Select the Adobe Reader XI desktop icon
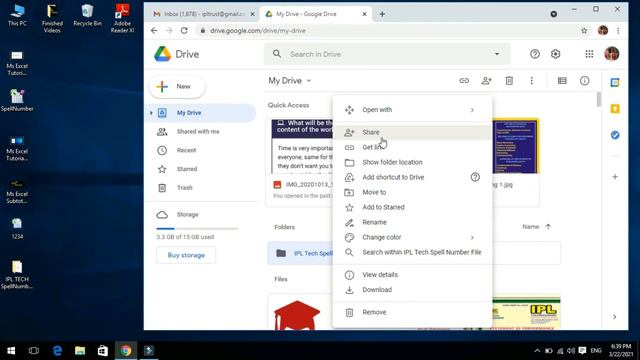 click(122, 18)
